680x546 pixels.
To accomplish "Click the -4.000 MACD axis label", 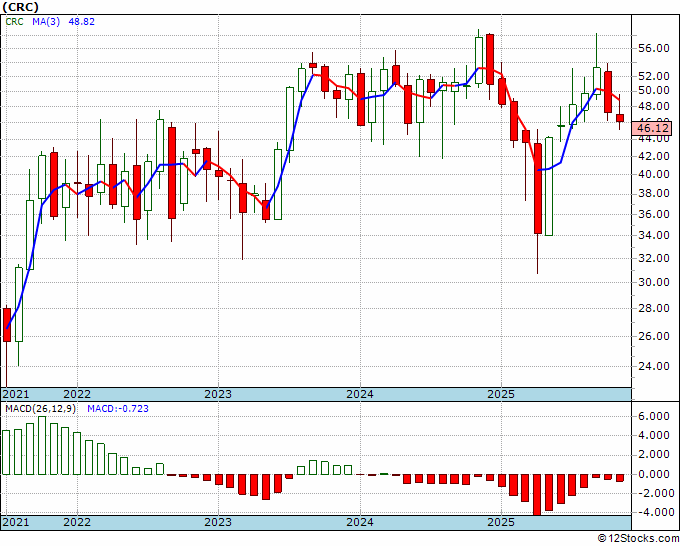I will 654,512.
